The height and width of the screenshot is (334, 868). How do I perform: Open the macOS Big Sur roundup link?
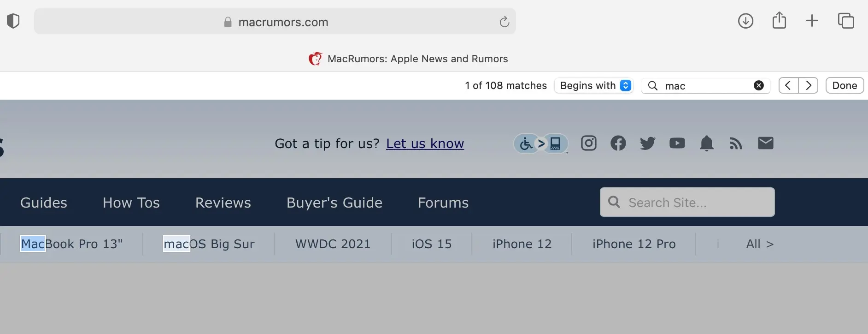209,244
